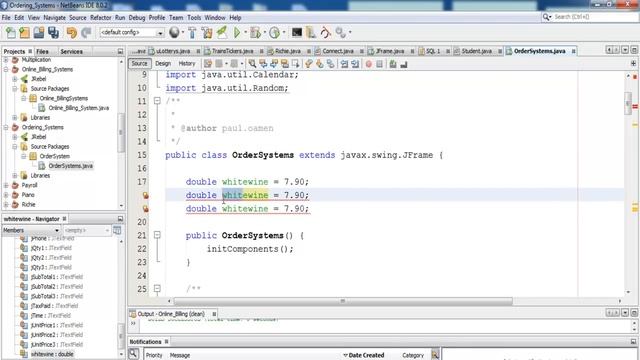Click the green JRebel rocket icon

222,33
